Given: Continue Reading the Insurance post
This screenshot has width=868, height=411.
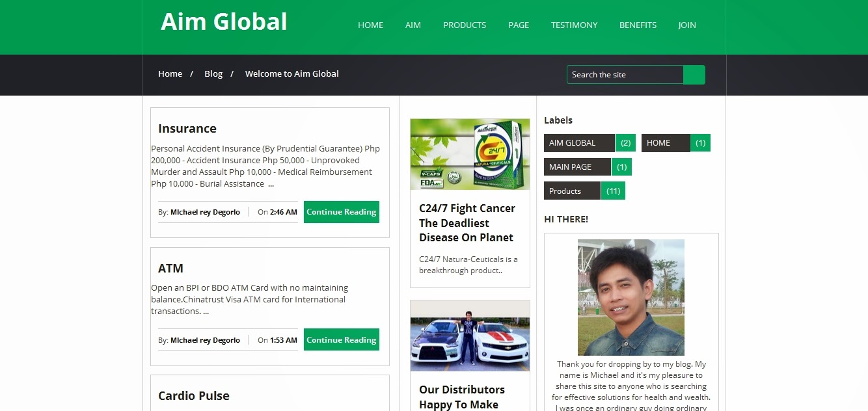Looking at the screenshot, I should [342, 212].
